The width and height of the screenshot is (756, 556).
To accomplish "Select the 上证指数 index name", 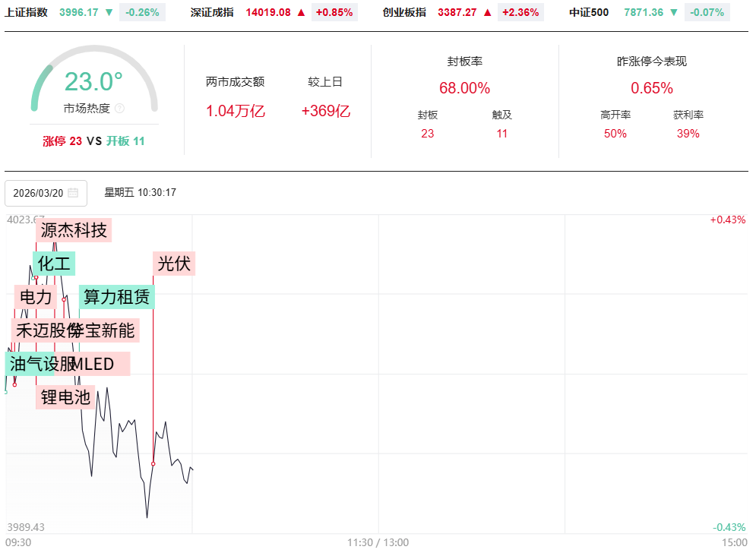I will coord(27,12).
